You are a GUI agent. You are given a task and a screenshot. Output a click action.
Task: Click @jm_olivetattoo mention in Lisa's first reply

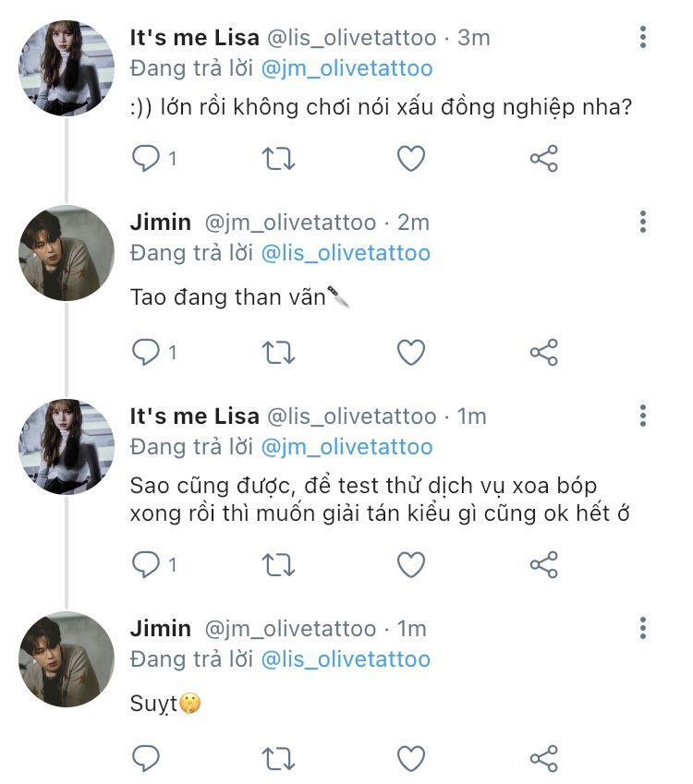(346, 68)
